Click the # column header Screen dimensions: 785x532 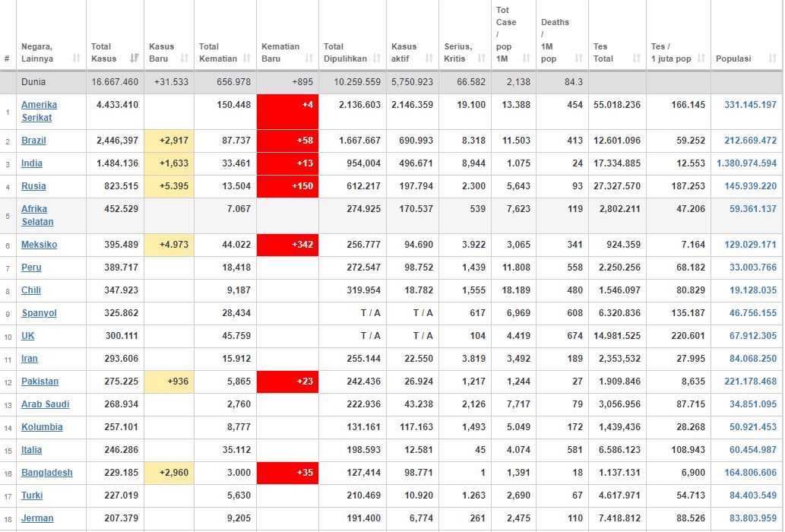coord(7,59)
